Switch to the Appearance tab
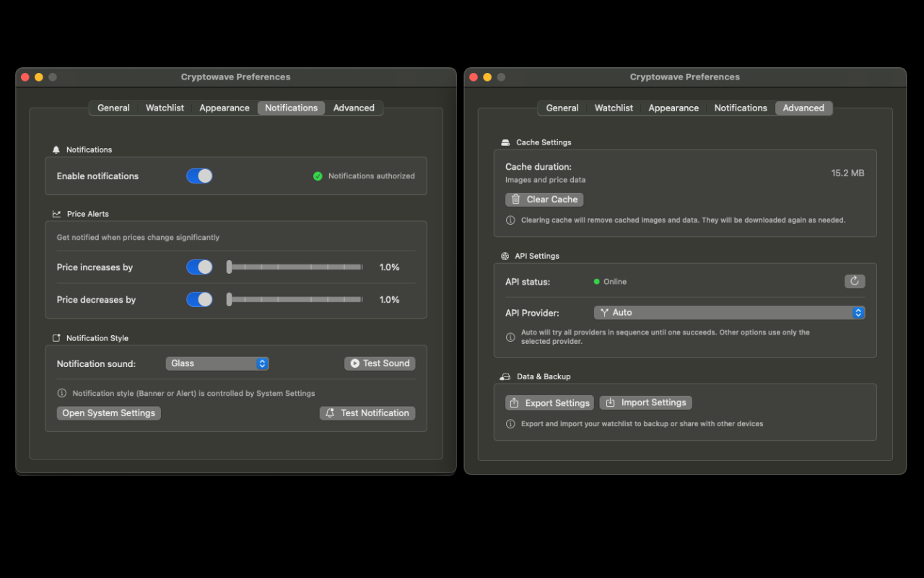The image size is (924, 578). point(224,108)
